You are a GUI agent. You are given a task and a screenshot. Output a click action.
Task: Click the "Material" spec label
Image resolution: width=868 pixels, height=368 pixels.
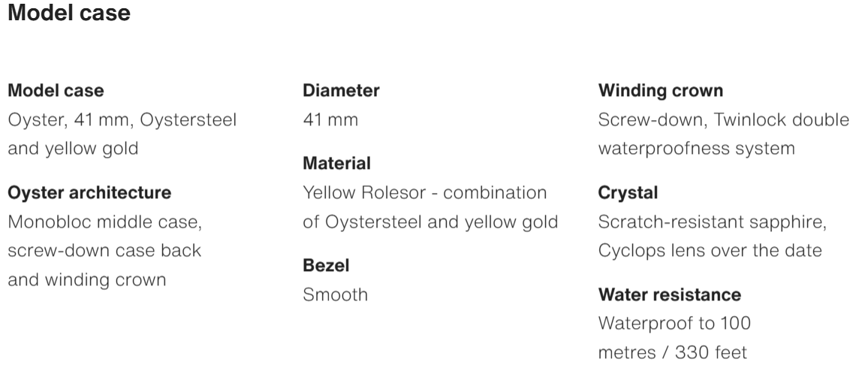336,163
